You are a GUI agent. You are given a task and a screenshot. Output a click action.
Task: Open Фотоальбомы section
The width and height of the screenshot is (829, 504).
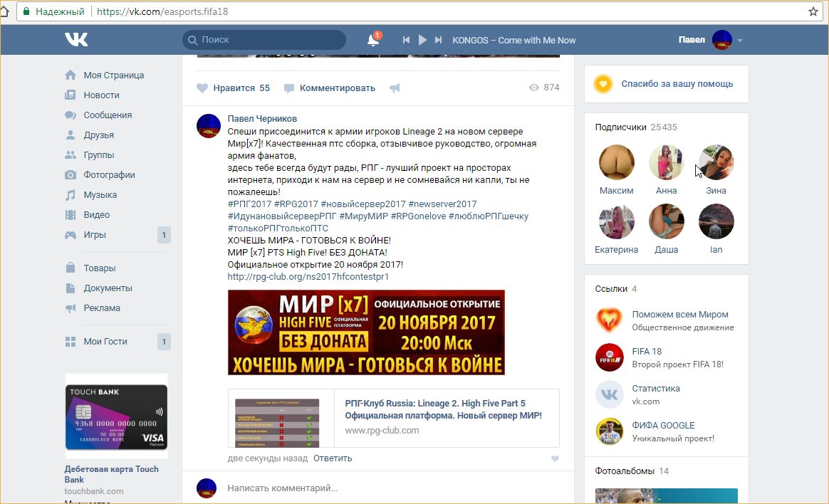point(632,471)
